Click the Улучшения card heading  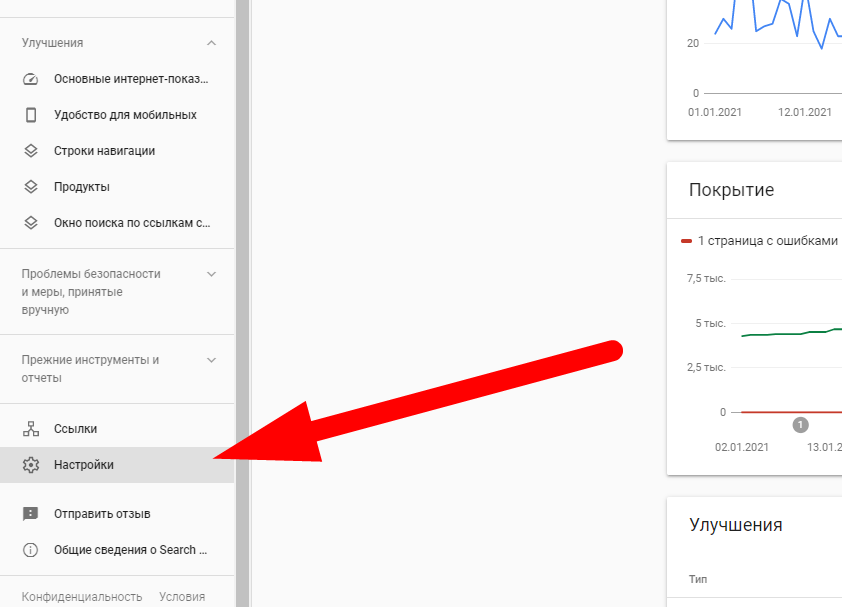pyautogui.click(x=736, y=525)
